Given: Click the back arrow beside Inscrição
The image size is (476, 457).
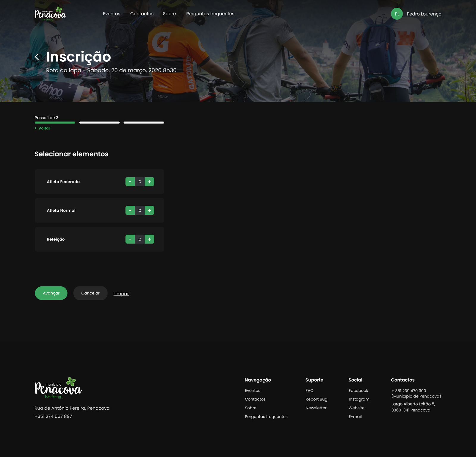Looking at the screenshot, I should pos(37,57).
